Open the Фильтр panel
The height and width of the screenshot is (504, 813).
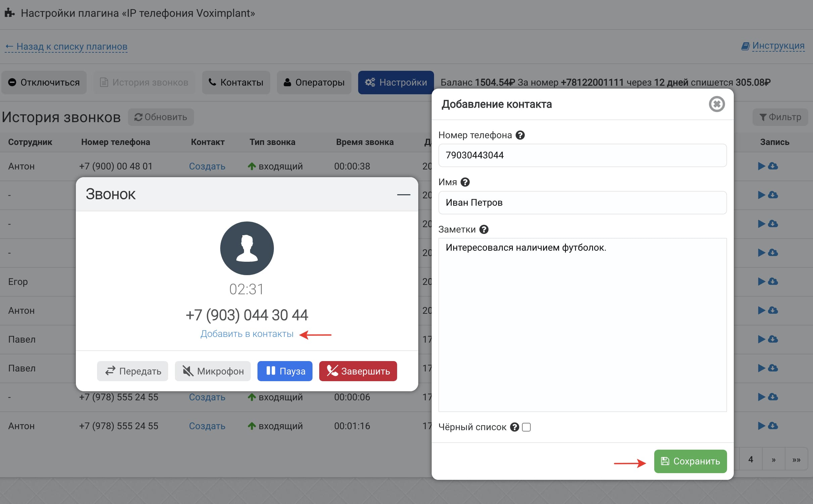tap(780, 117)
